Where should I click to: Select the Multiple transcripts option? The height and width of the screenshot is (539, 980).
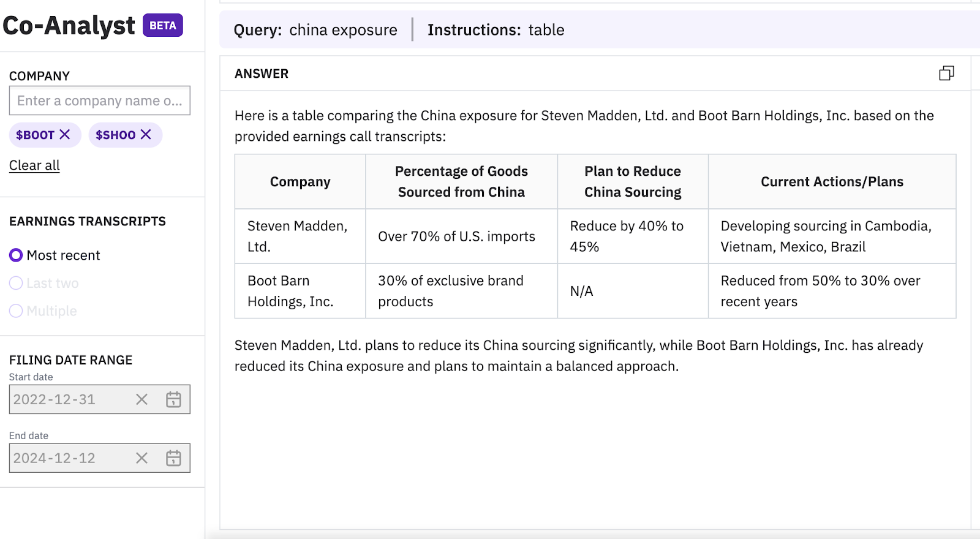coord(17,311)
